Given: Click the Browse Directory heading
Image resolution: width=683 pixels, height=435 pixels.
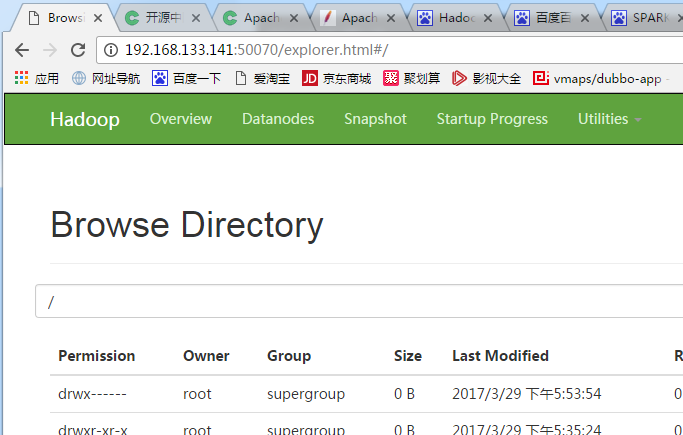Looking at the screenshot, I should (x=187, y=225).
